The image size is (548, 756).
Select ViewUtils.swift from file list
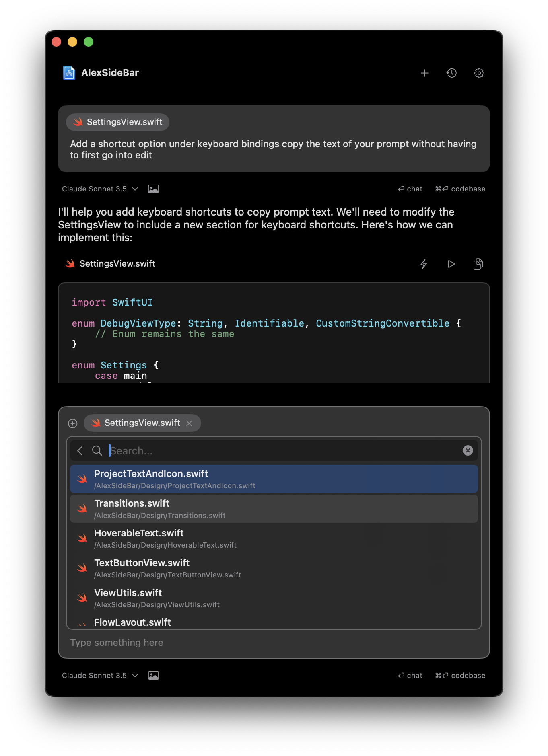274,598
